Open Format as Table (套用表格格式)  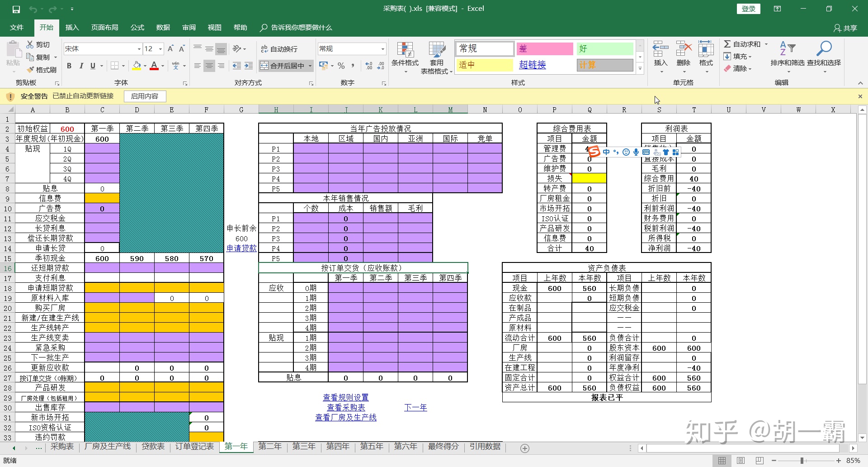click(436, 58)
